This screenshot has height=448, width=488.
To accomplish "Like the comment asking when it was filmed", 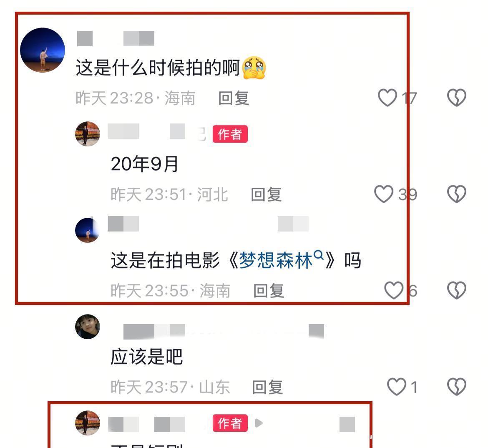I will (x=387, y=98).
